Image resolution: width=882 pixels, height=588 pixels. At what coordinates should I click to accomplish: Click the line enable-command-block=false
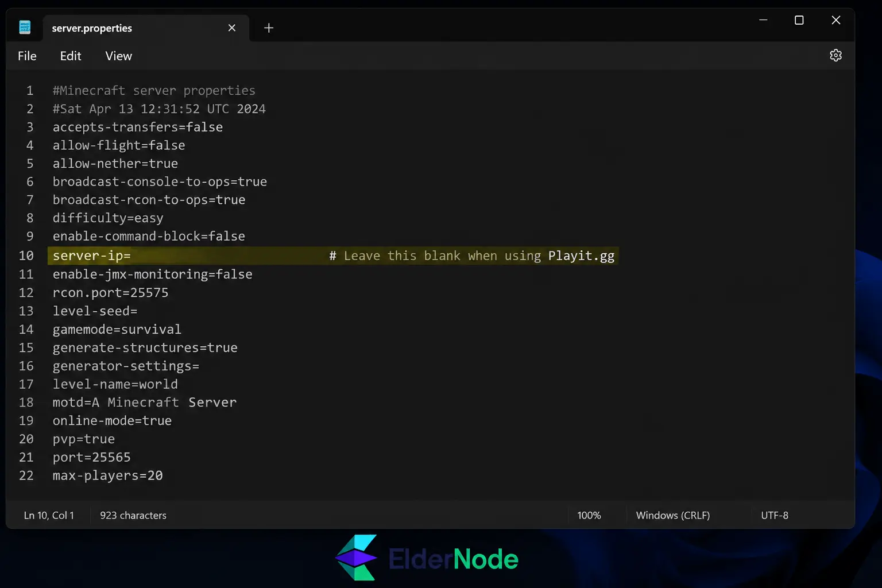[x=149, y=236]
